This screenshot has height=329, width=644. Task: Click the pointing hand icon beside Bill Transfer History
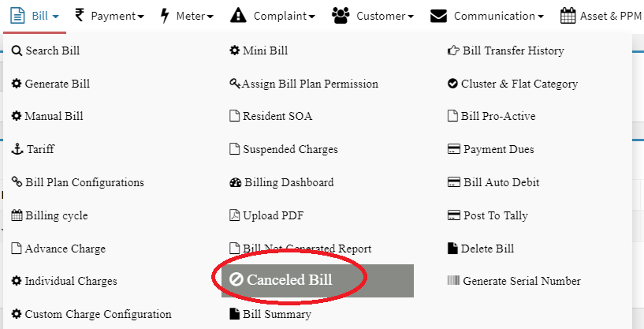(453, 51)
